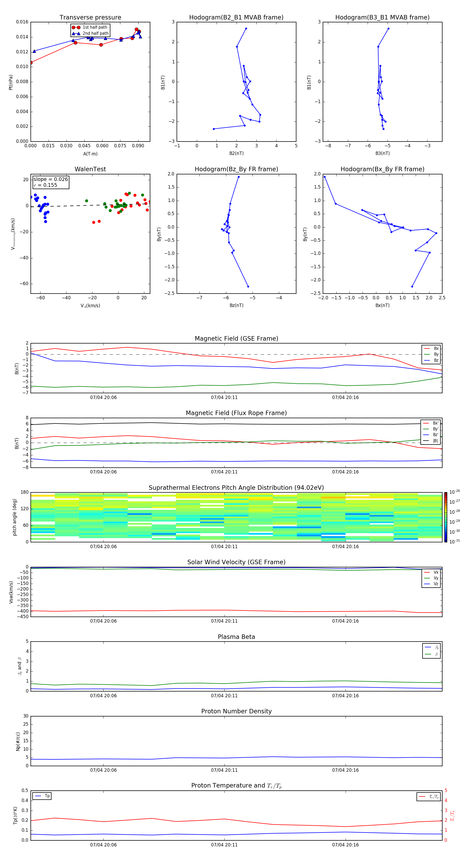Click the 'Te/Tp' legend box

coord(429,796)
